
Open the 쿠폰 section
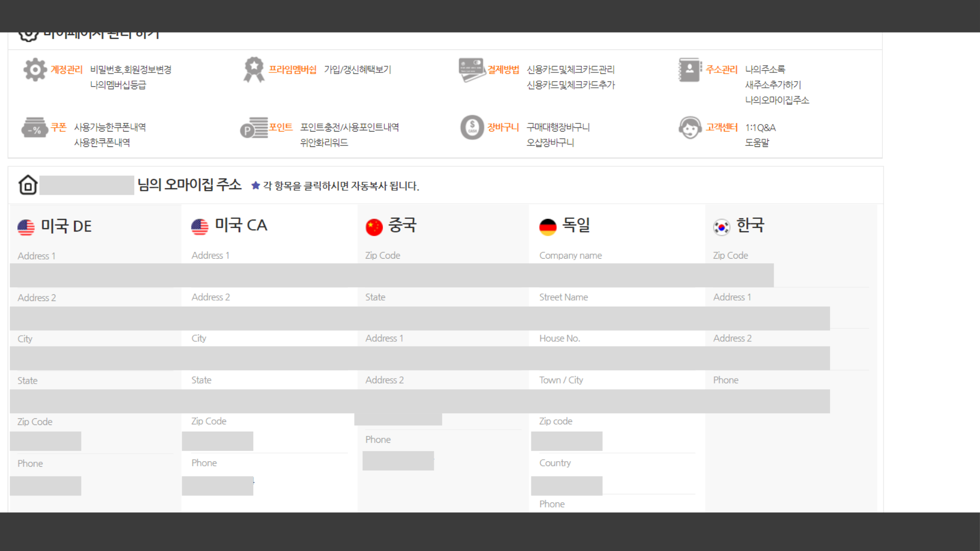(x=58, y=127)
